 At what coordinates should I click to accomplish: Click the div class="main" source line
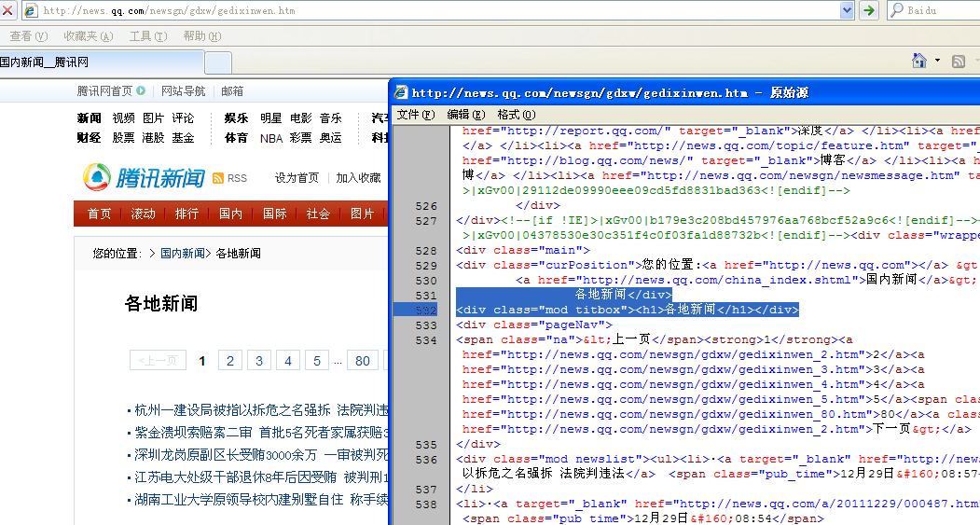pyautogui.click(x=523, y=250)
